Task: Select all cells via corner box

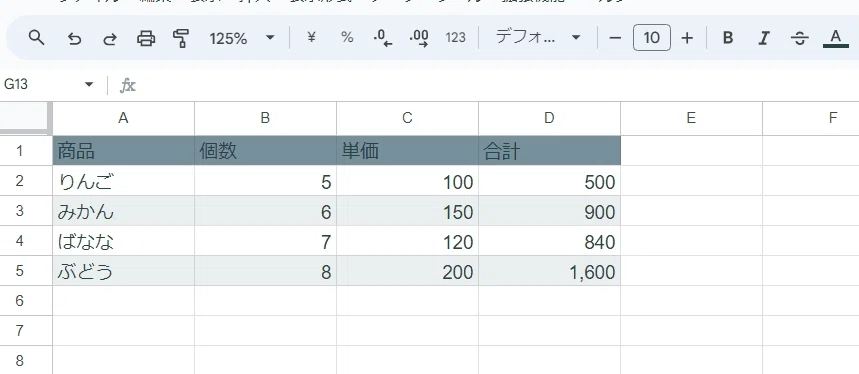Action: coord(24,117)
